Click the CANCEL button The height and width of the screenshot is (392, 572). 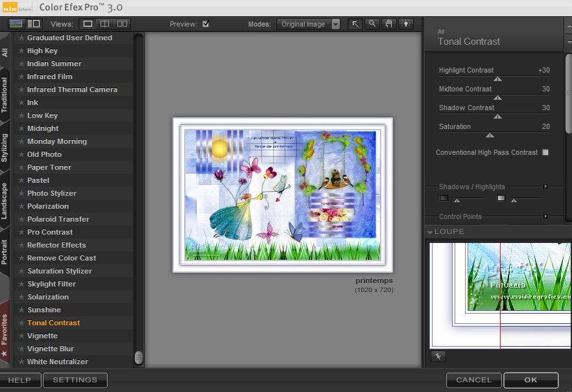[x=474, y=380]
